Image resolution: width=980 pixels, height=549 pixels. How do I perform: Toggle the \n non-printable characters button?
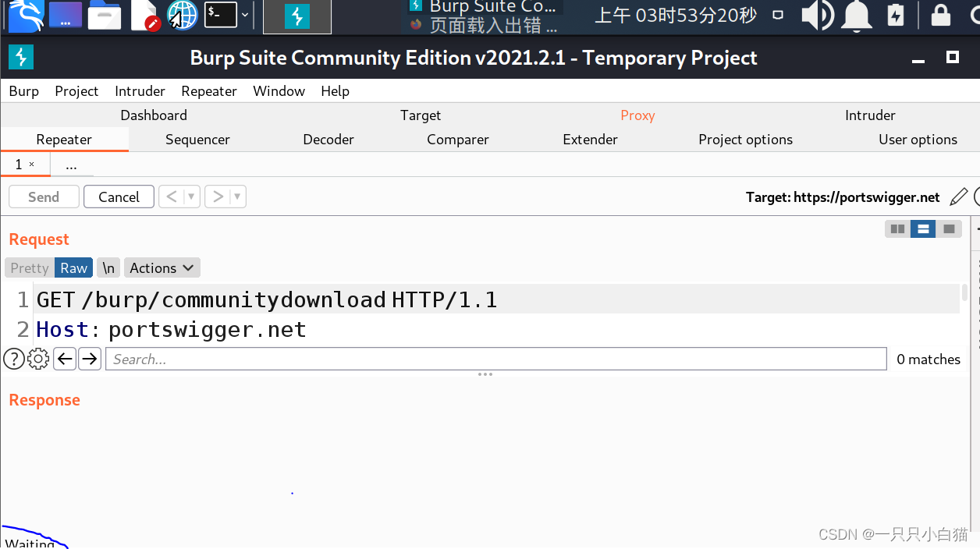(108, 267)
